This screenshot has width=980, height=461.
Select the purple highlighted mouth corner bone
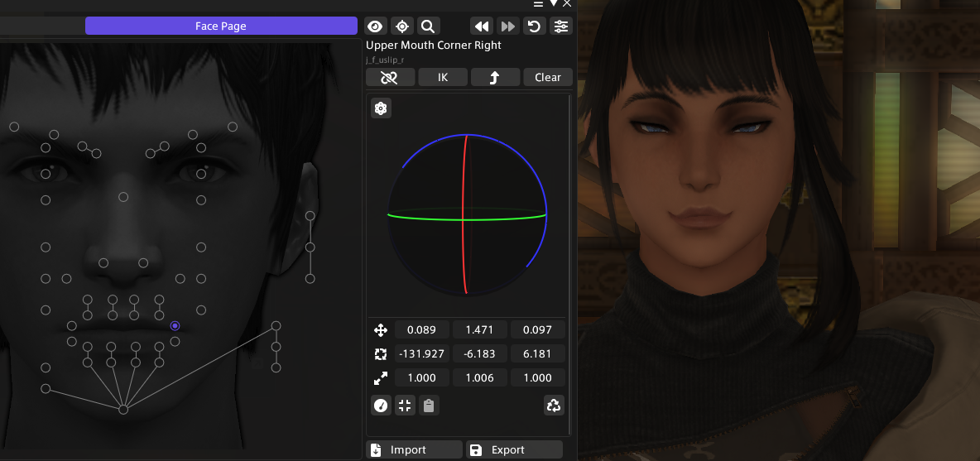[x=175, y=326]
